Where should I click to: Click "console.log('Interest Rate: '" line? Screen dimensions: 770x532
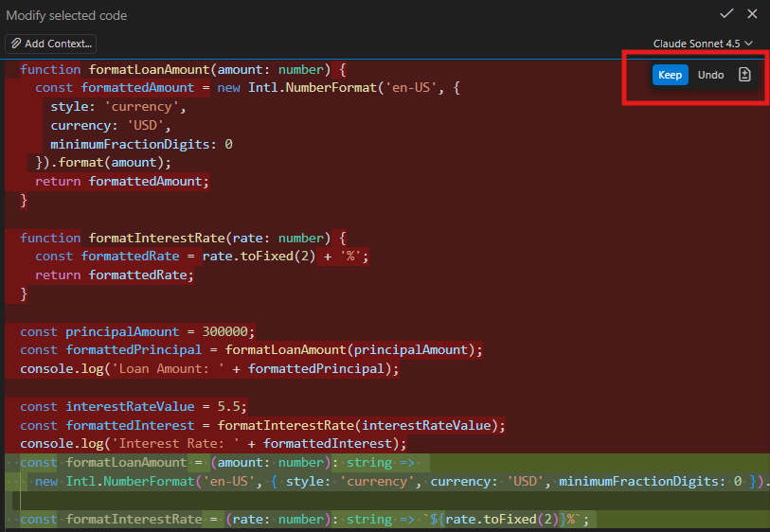point(214,444)
